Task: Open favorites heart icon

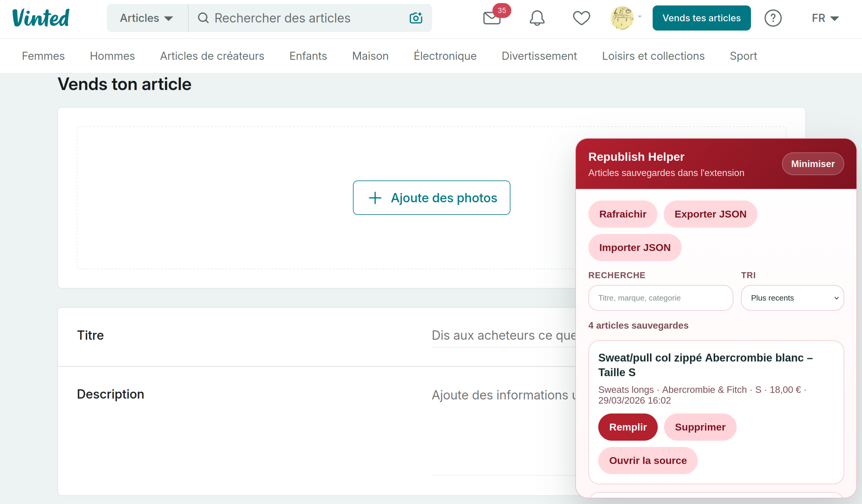Action: (581, 18)
